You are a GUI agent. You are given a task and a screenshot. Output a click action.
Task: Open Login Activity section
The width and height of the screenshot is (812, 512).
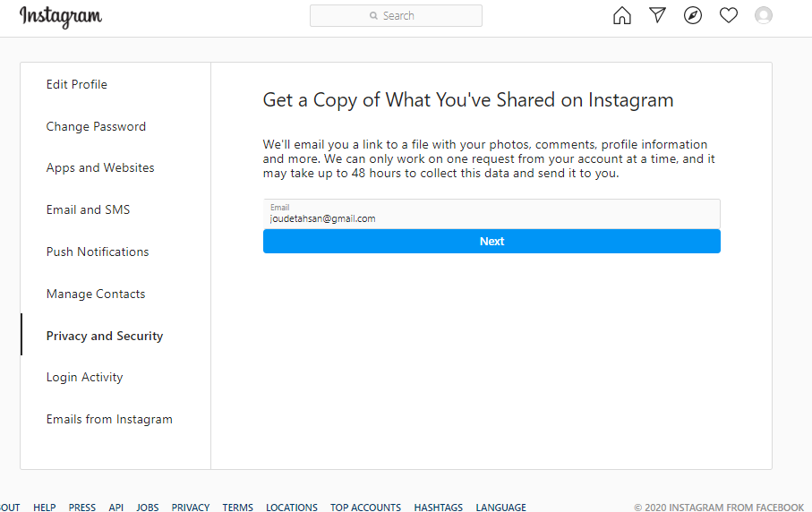tap(84, 378)
